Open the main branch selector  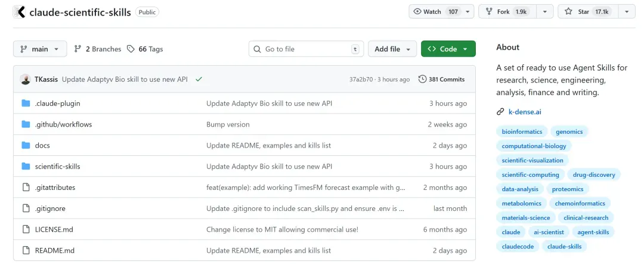[40, 49]
